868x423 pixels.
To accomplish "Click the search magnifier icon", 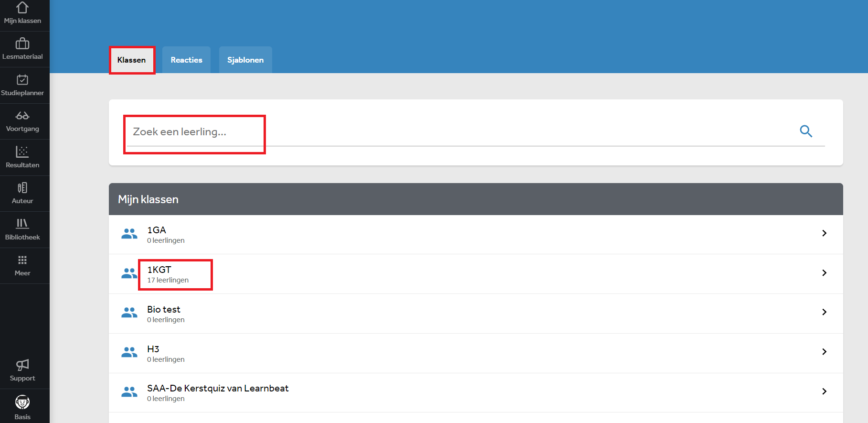I will coord(806,131).
